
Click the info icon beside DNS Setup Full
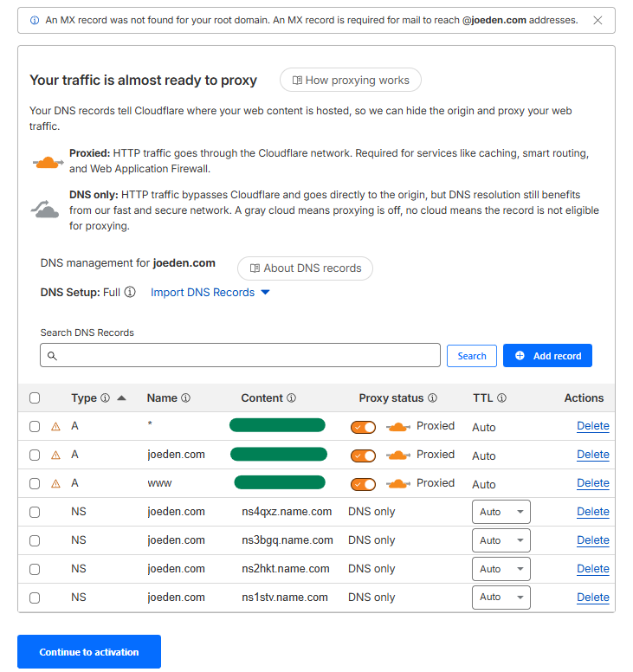130,293
